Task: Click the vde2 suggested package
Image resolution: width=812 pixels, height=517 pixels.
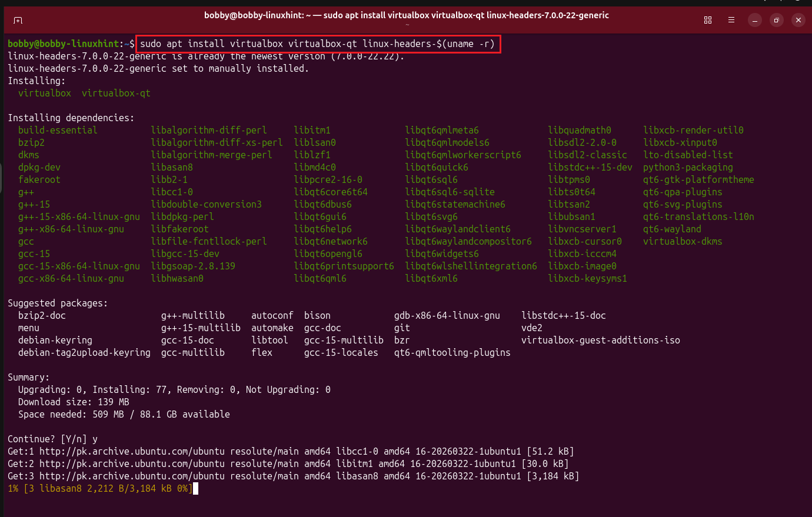Action: pos(532,328)
